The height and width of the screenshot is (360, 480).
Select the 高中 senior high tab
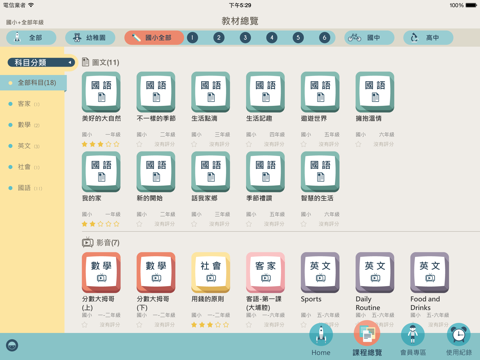click(428, 38)
